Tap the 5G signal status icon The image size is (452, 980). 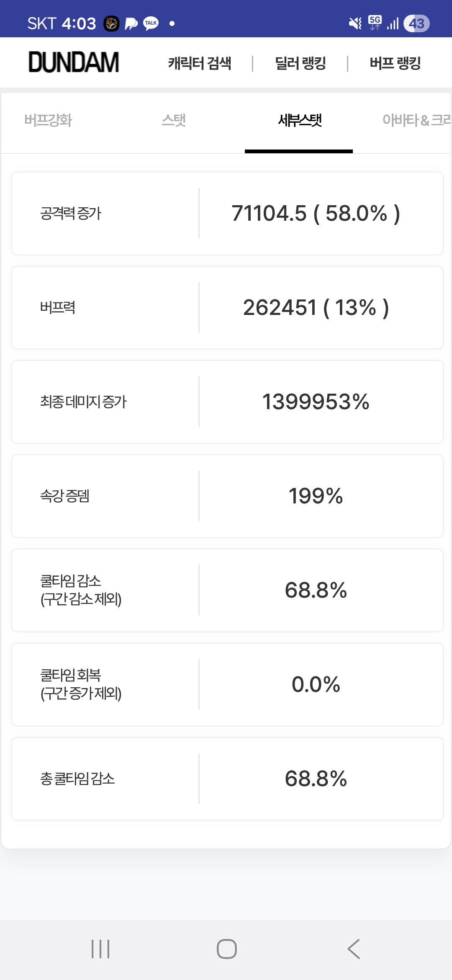tap(375, 23)
